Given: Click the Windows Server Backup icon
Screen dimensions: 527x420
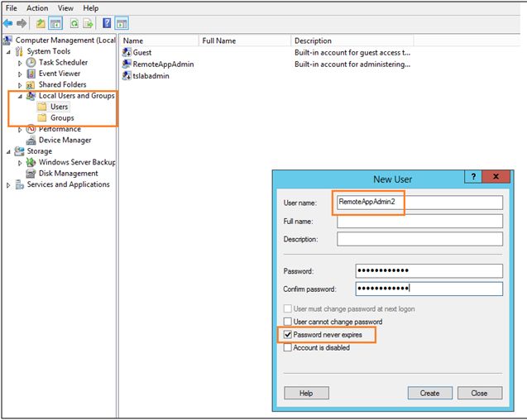Looking at the screenshot, I should click(31, 162).
